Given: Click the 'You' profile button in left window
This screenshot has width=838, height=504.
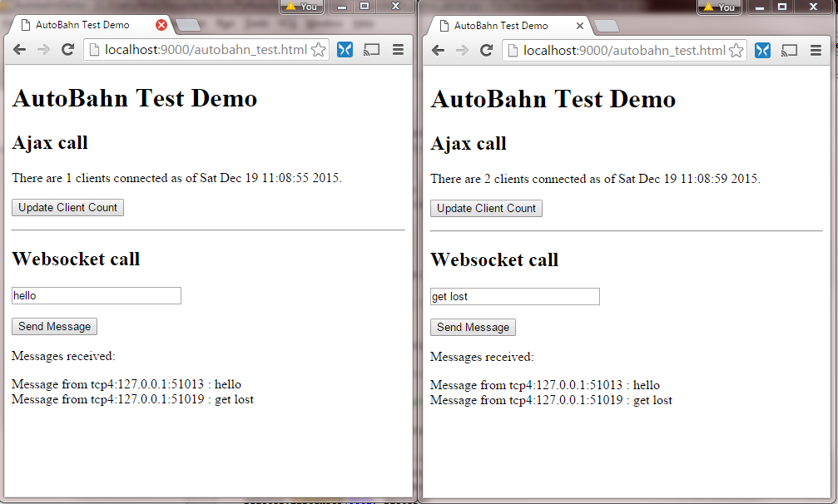Looking at the screenshot, I should (302, 7).
